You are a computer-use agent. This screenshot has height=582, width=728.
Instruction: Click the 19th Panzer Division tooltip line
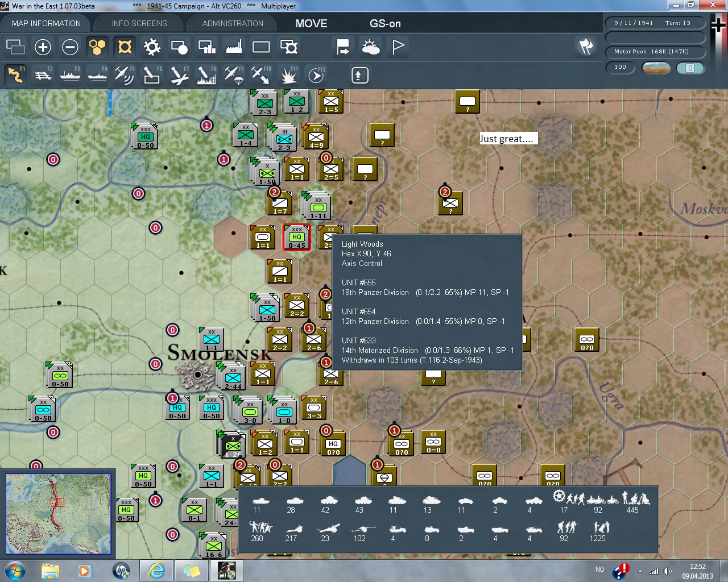[425, 292]
